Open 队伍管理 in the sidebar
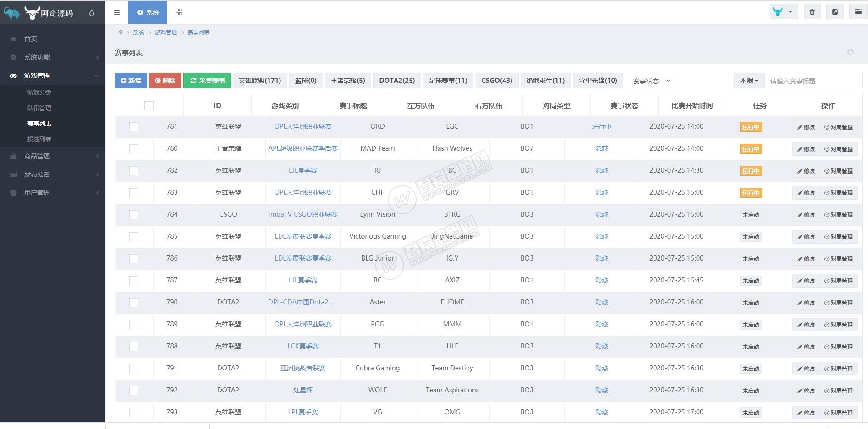The image size is (868, 429). pyautogui.click(x=39, y=108)
